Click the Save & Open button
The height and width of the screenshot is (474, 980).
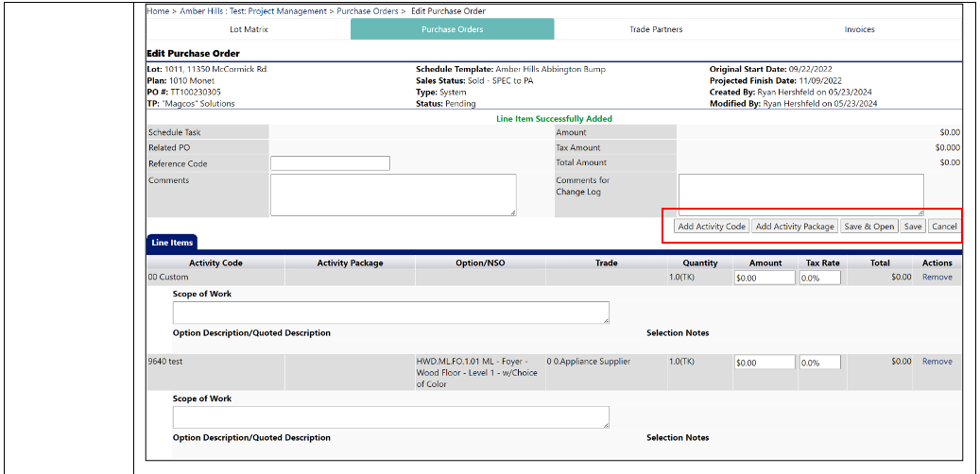[x=868, y=227]
